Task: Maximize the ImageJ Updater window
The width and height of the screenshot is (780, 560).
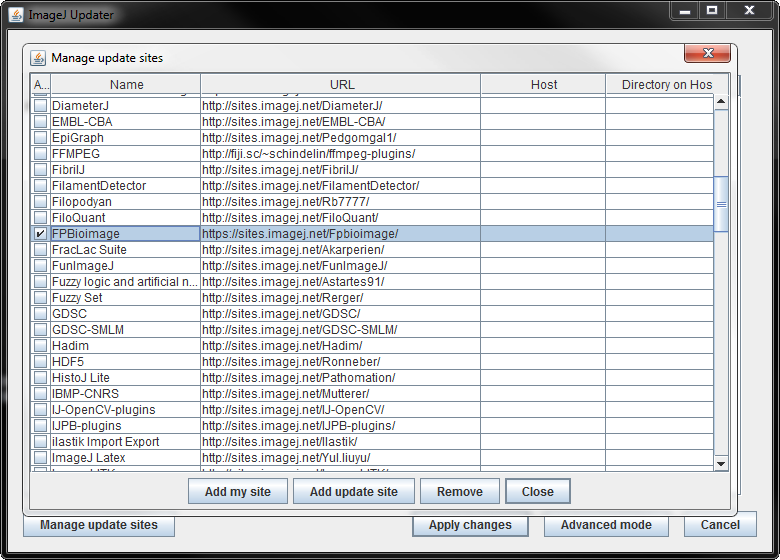Action: tap(712, 10)
